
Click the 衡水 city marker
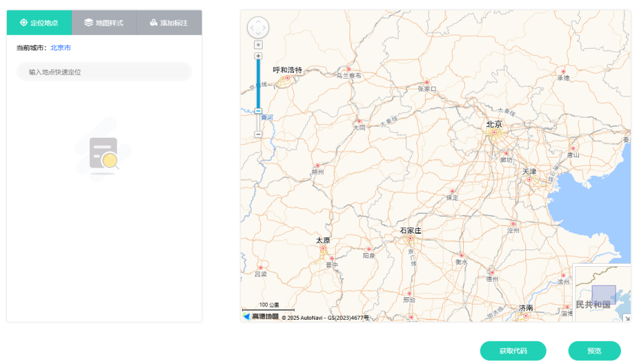[461, 256]
